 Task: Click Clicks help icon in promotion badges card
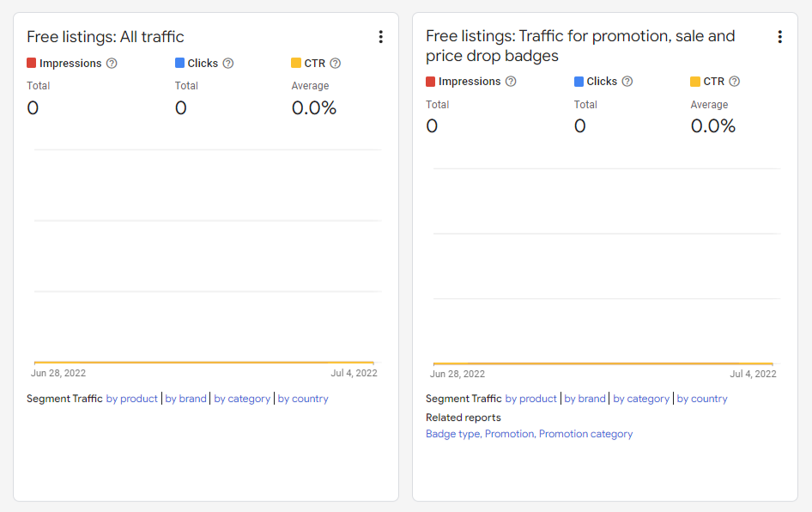click(627, 82)
